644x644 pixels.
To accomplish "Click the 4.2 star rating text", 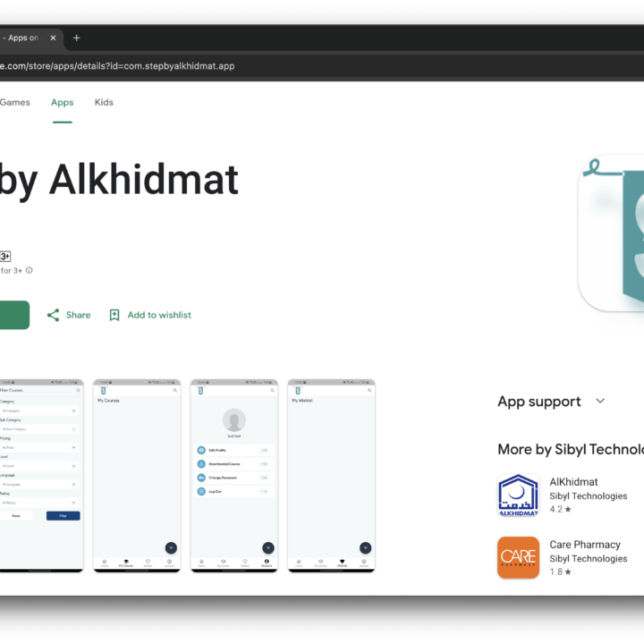I will (x=560, y=509).
